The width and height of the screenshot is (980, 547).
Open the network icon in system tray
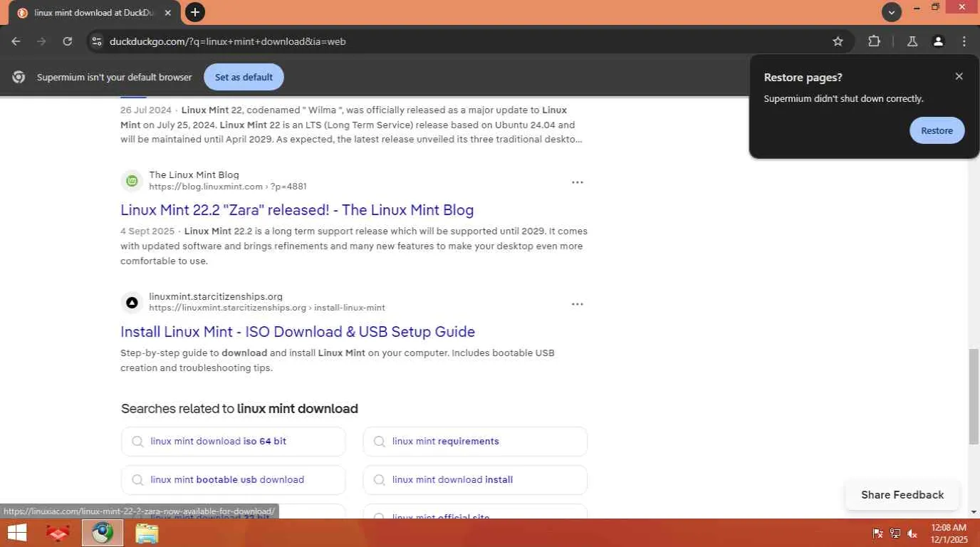coord(895,533)
